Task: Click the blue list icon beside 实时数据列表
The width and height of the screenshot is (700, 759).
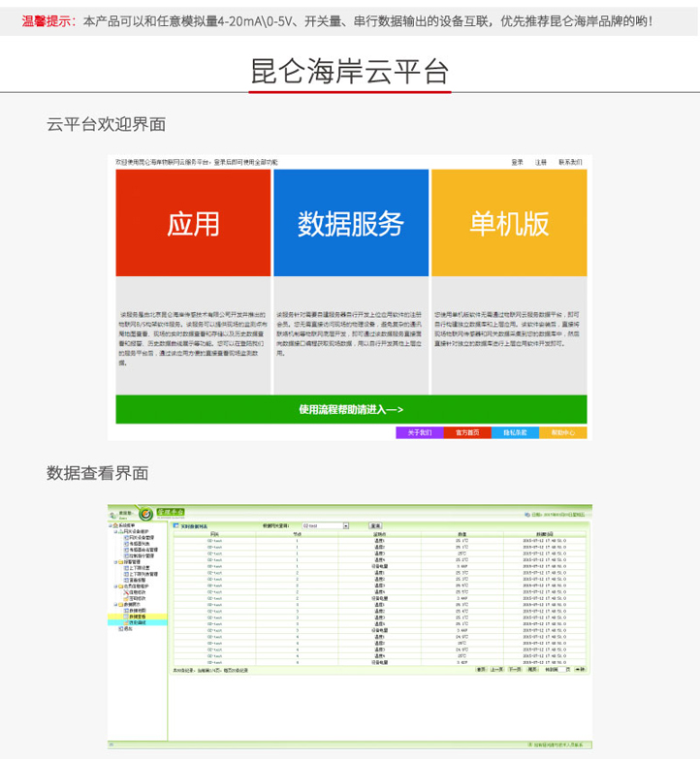Action: coord(175,525)
